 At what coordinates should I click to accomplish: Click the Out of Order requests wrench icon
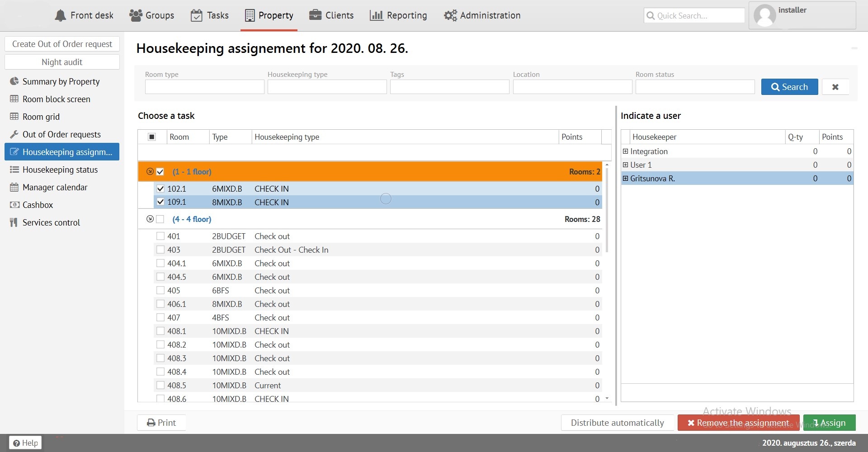point(14,134)
